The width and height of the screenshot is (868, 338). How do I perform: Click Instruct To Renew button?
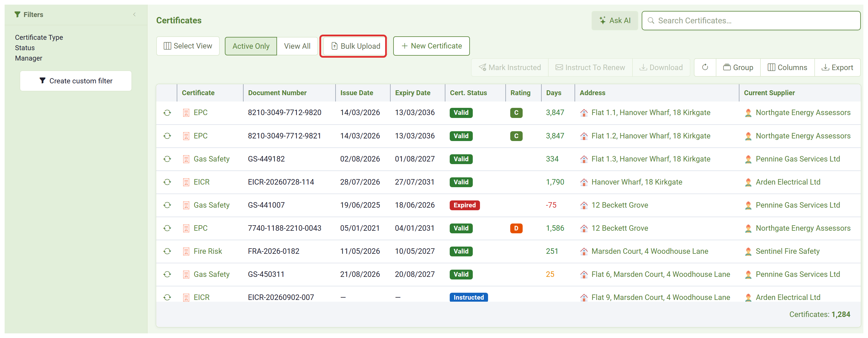click(590, 67)
